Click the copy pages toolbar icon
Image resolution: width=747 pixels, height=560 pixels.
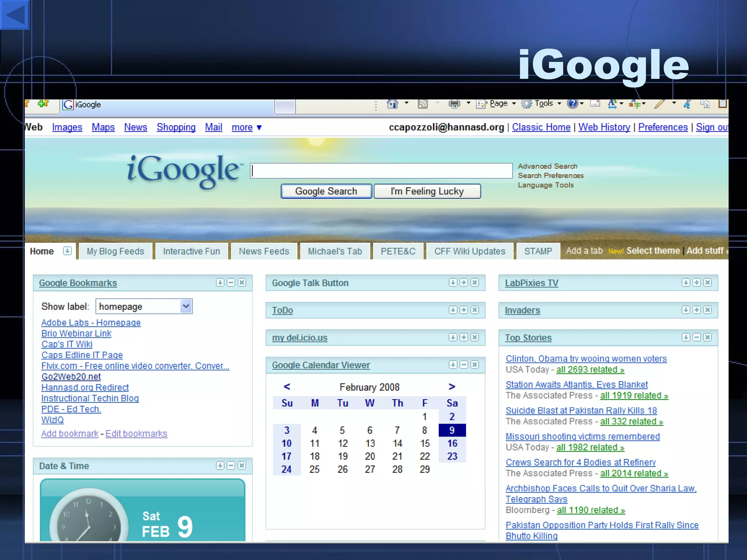pos(705,104)
